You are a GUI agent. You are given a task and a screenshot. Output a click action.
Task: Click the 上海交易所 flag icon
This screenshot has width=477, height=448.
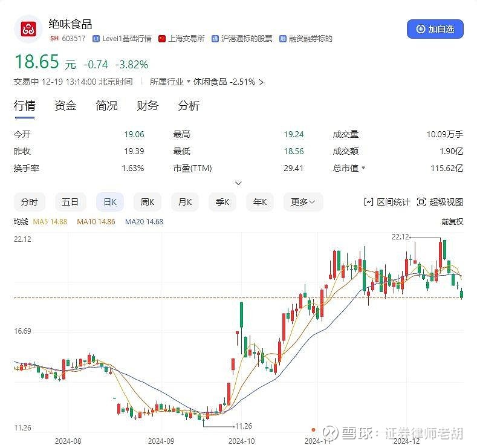[x=162, y=39]
